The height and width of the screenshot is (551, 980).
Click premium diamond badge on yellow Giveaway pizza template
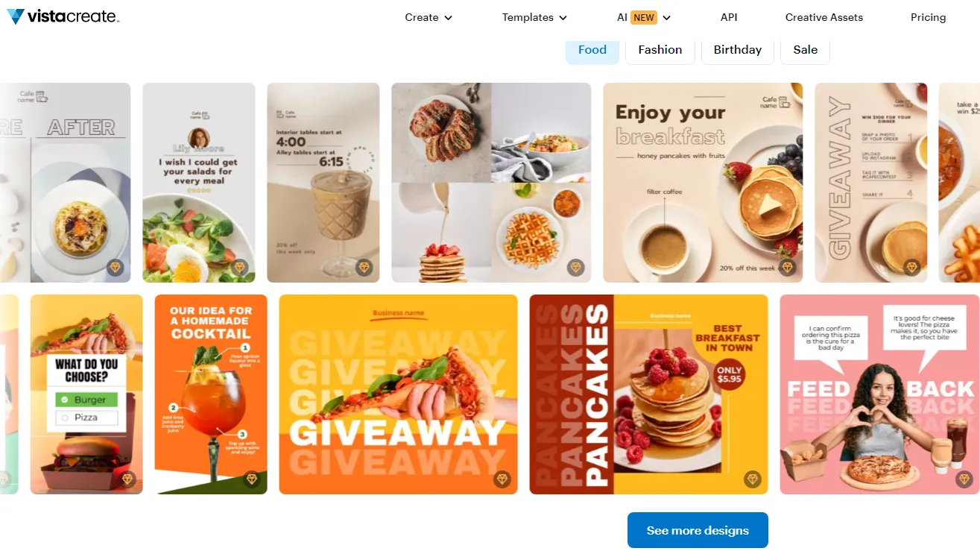pos(502,479)
